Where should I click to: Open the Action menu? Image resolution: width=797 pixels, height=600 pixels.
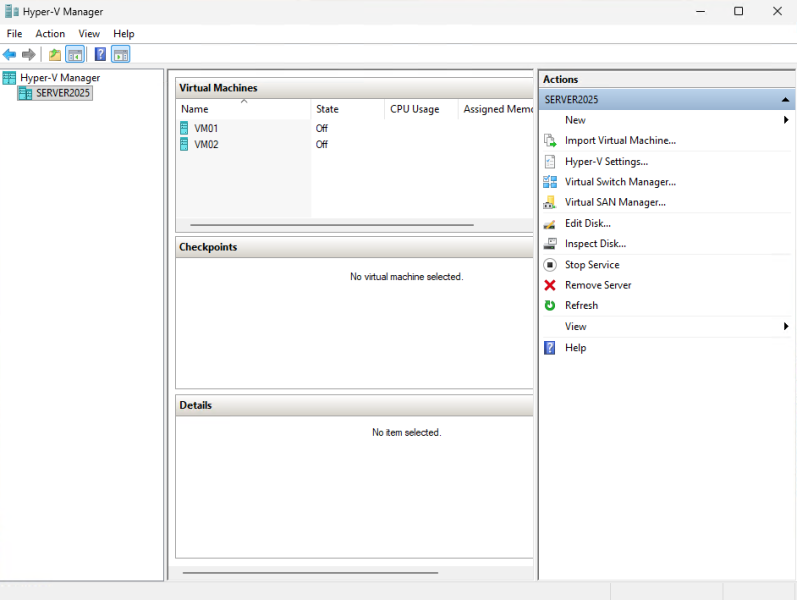pos(50,34)
